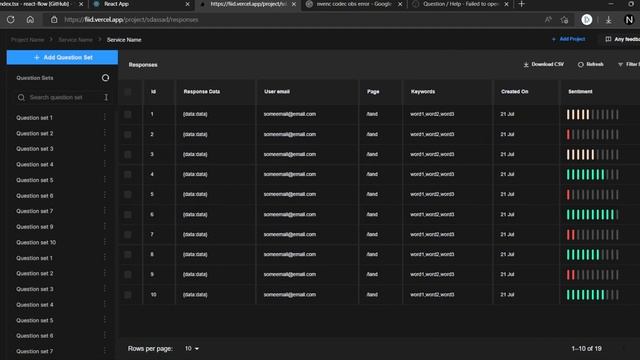640x360 pixels.
Task: Click the Add Question Set button
Action: click(62, 58)
